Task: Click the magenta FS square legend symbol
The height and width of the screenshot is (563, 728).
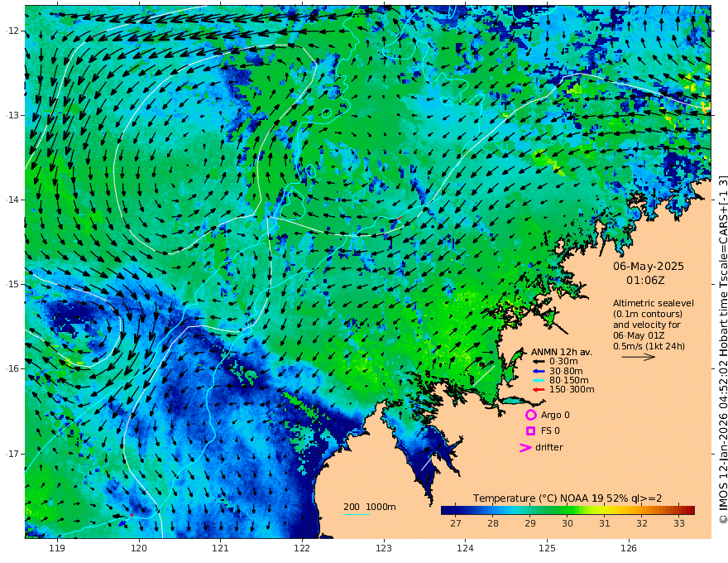Action: coord(530,431)
